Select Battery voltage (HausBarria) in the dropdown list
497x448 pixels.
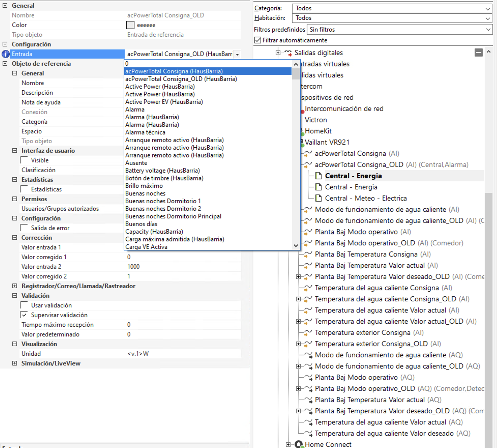[x=162, y=171]
